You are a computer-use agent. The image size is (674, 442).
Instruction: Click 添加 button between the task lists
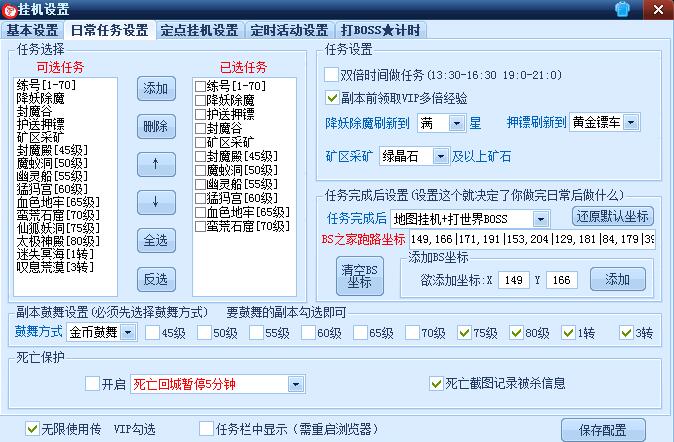156,89
